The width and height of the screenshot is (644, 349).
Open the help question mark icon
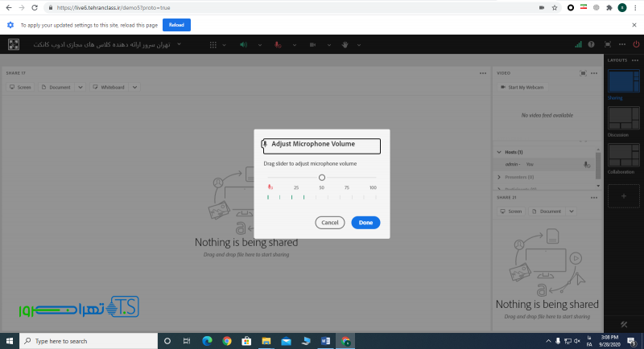click(592, 44)
